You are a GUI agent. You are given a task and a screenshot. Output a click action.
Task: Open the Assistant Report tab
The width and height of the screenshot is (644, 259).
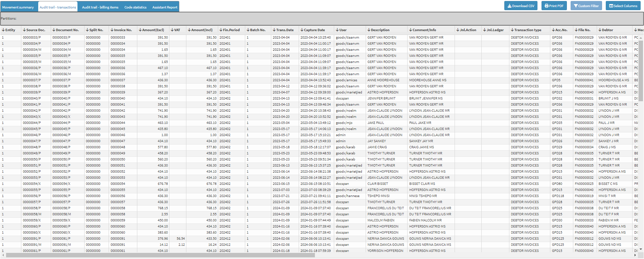(x=165, y=7)
